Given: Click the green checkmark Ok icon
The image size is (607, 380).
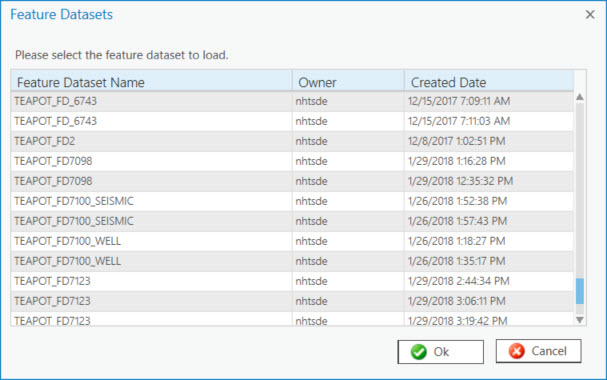Looking at the screenshot, I should (x=418, y=352).
